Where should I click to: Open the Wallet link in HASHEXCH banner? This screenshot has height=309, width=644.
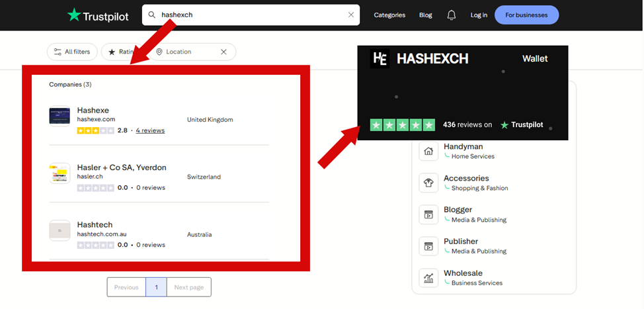535,59
